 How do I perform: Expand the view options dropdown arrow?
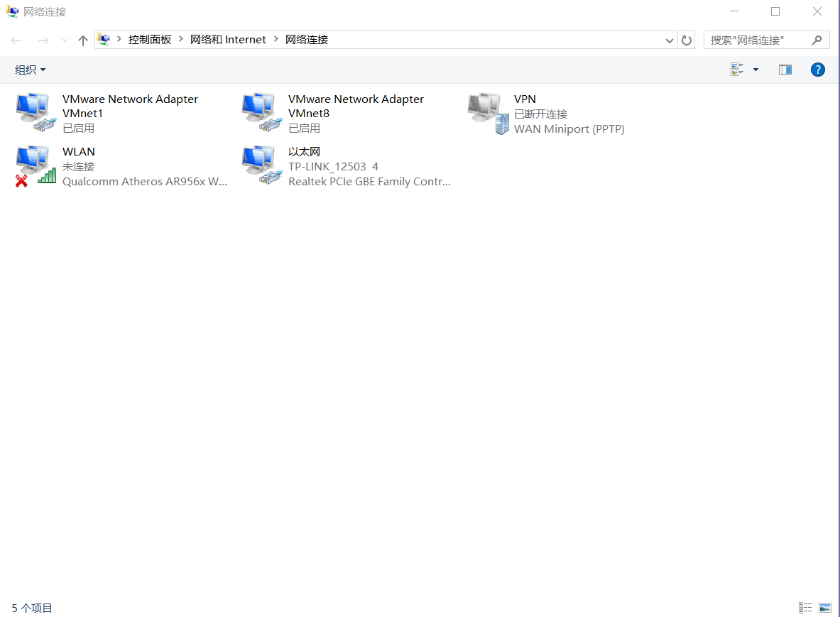pos(756,70)
